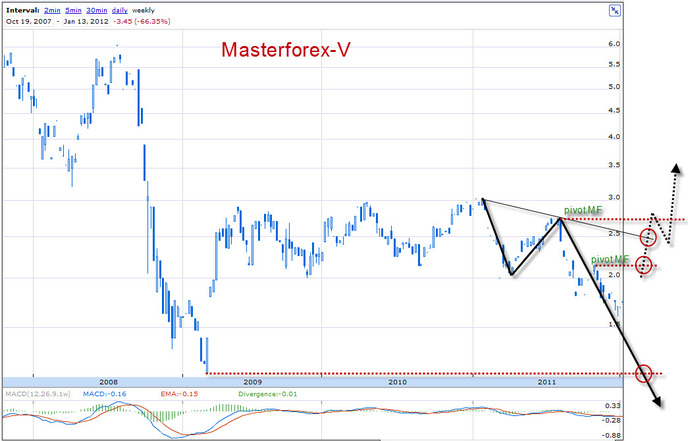Screen dimensions: 688x441
Task: Click the solid downward arrow head
Action: pos(657,401)
